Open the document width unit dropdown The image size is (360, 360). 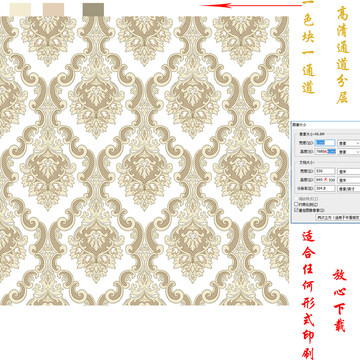[x=349, y=171]
